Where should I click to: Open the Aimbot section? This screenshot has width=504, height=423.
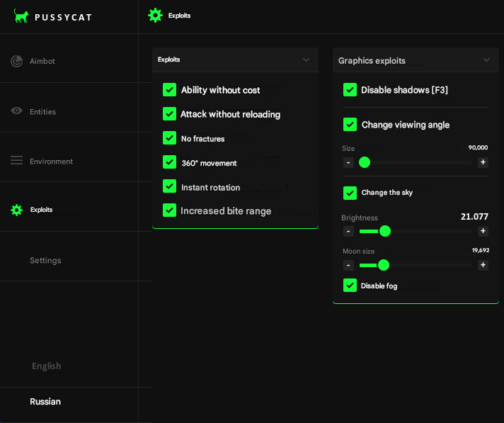69,58
